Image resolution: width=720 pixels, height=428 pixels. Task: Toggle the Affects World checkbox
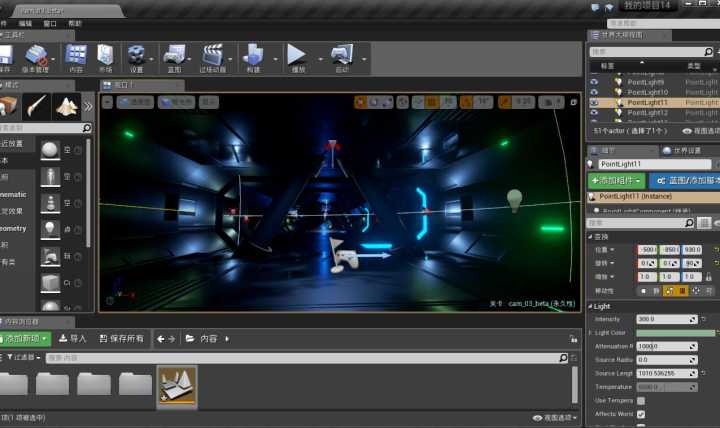641,414
